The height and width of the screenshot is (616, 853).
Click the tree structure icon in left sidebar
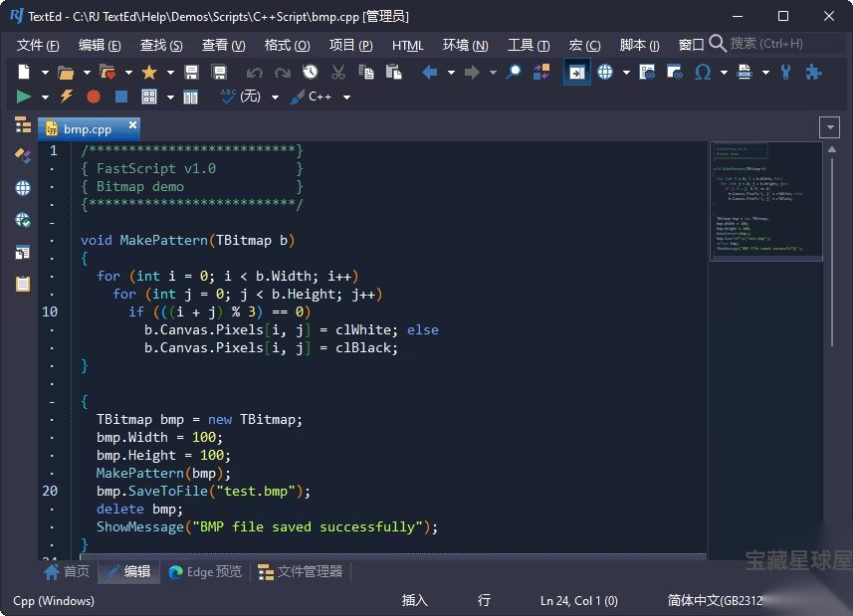click(x=23, y=124)
